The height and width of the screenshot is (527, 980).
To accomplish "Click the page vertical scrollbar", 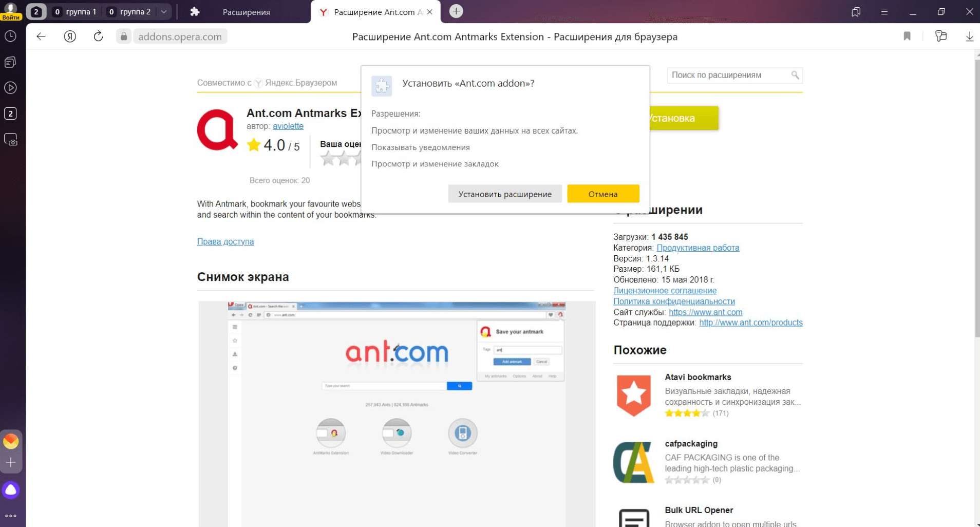I will pyautogui.click(x=977, y=205).
